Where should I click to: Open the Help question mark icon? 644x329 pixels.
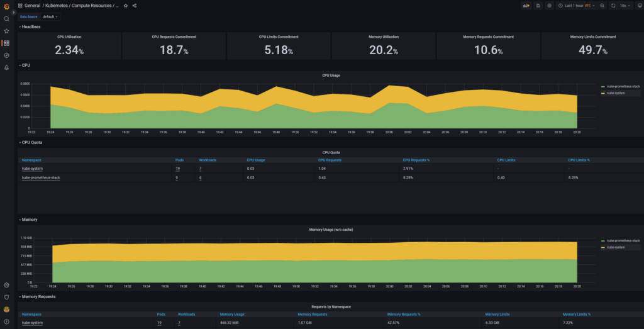[6, 321]
